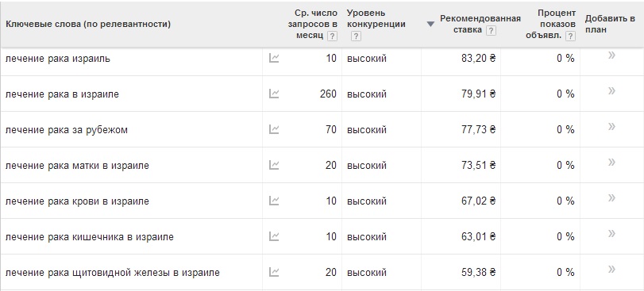This screenshot has width=644, height=291.
Task: Show help for Рекомендованная ставка
Action: [x=491, y=30]
